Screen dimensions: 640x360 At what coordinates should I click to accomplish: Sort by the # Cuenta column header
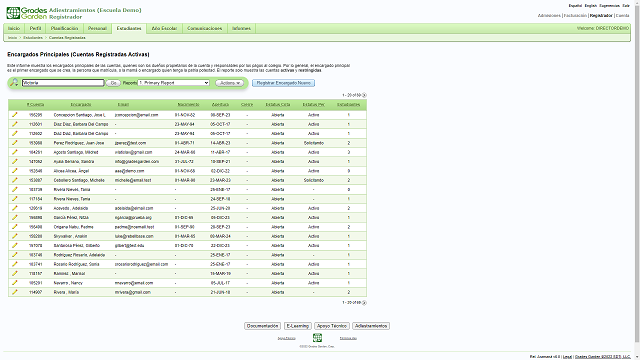coord(36,104)
